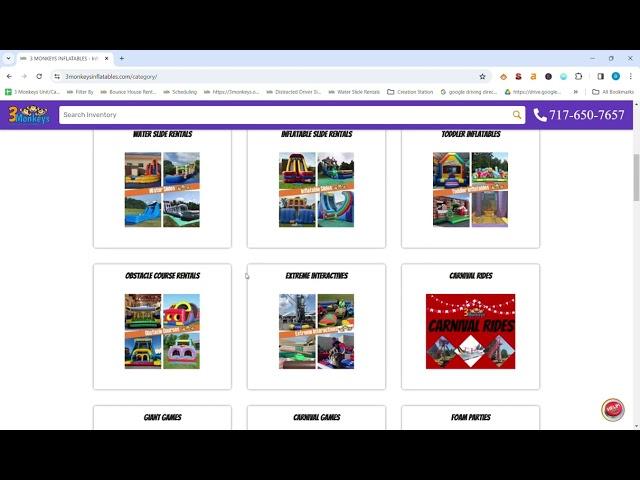Open the Toddler Inflatables category title
The image size is (640, 480).
pyautogui.click(x=471, y=134)
